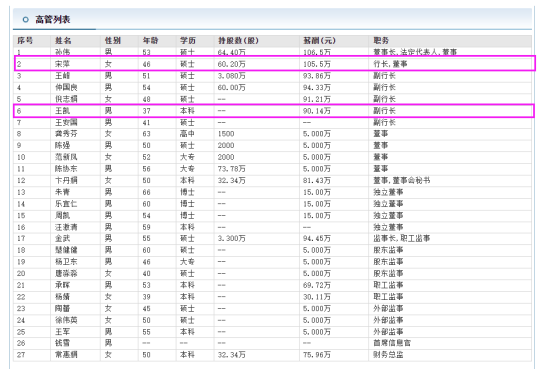The image size is (547, 369).
Task: Click the sequence number 18
Action: (x=21, y=250)
